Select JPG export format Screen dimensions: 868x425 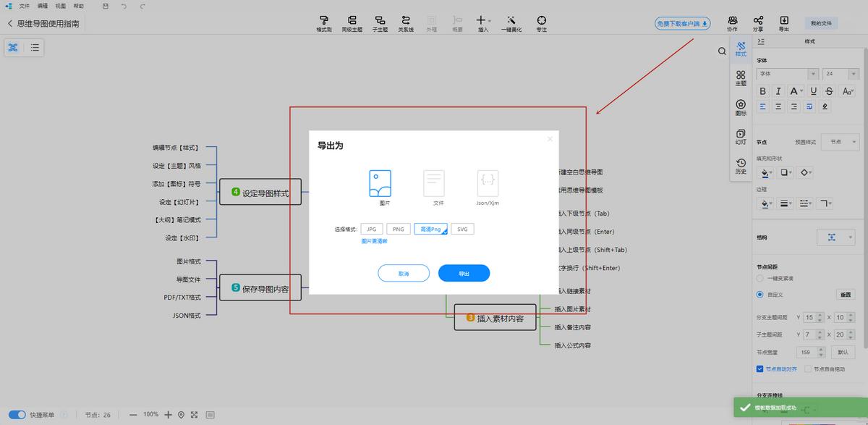371,229
